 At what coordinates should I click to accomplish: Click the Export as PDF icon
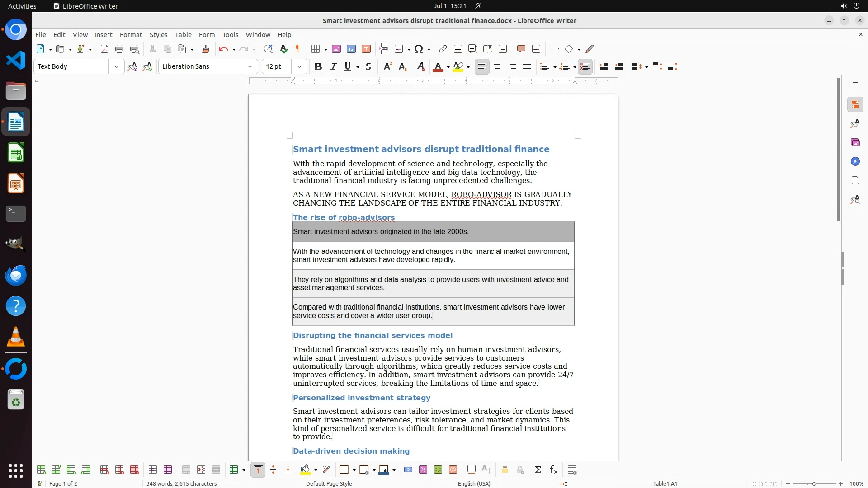pyautogui.click(x=104, y=49)
